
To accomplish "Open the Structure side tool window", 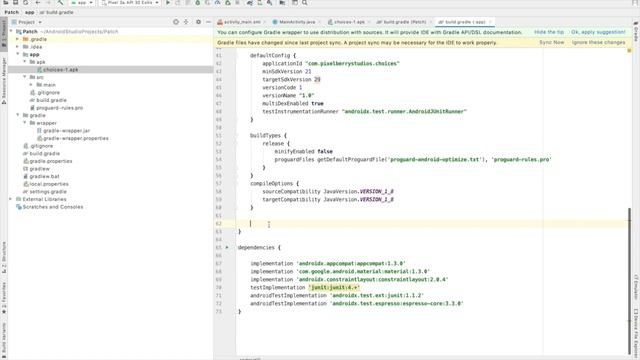I will click(4, 257).
